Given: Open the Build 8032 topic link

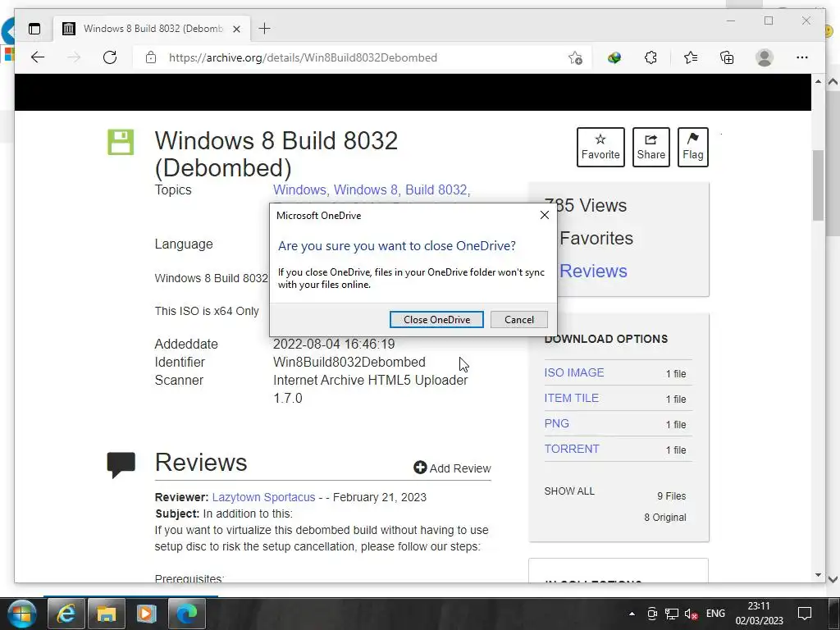Looking at the screenshot, I should [436, 189].
